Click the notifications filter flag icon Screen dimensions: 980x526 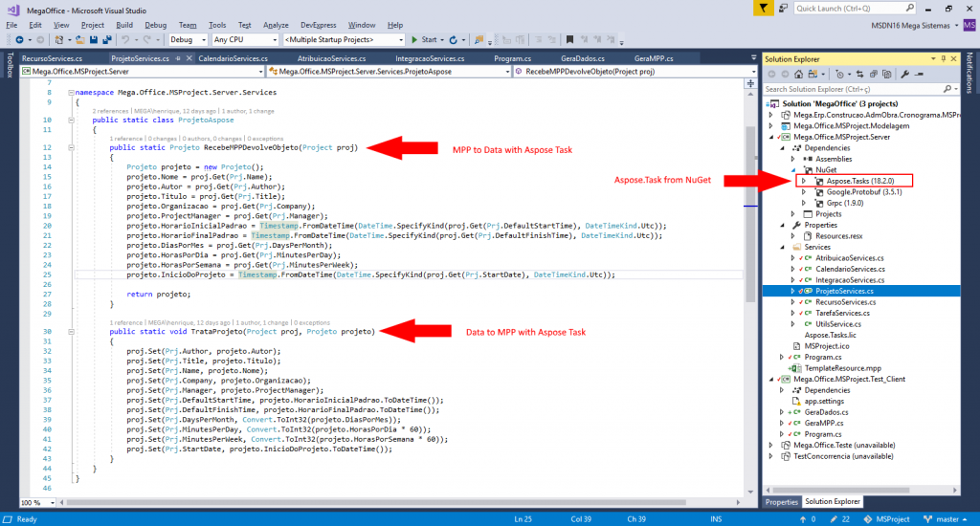tap(763, 8)
